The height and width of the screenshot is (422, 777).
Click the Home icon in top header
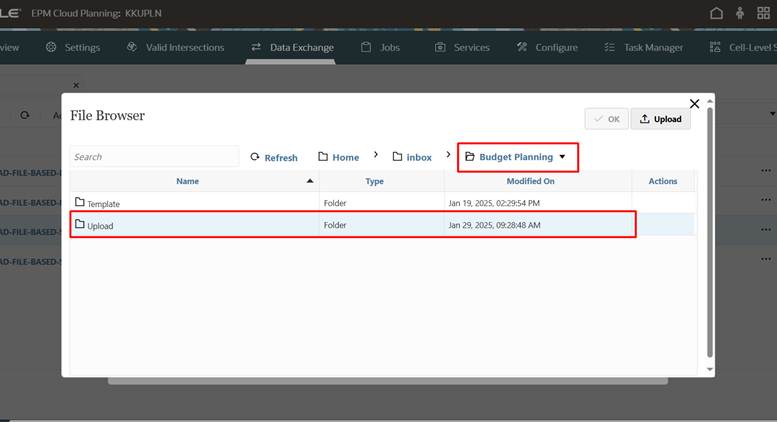click(x=715, y=13)
